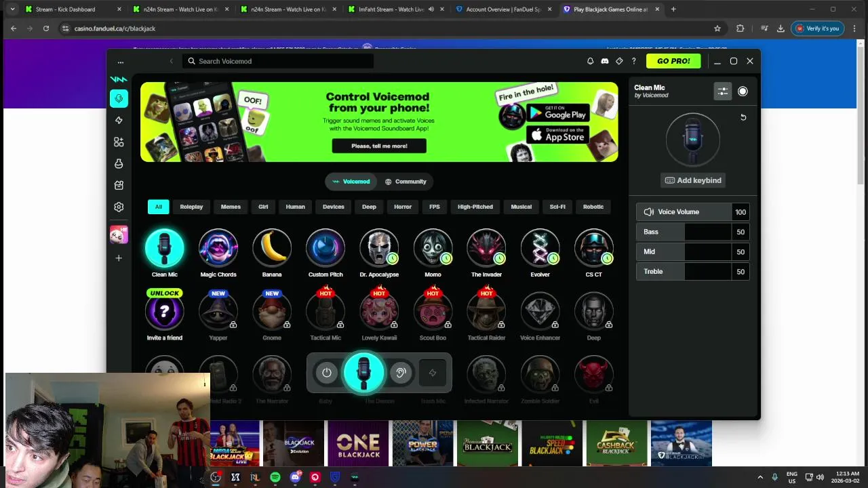The width and height of the screenshot is (868, 488).
Task: Open the Voicelab flask icon in sidebar
Action: (119, 163)
